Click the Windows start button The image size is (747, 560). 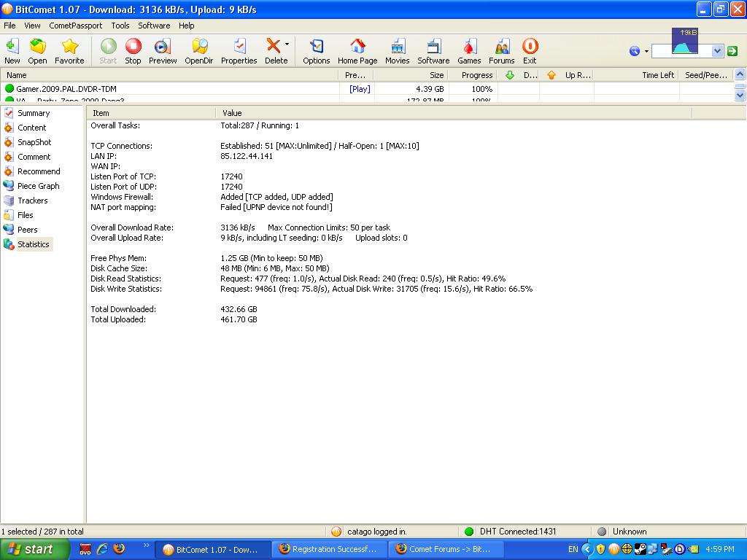coord(34,549)
